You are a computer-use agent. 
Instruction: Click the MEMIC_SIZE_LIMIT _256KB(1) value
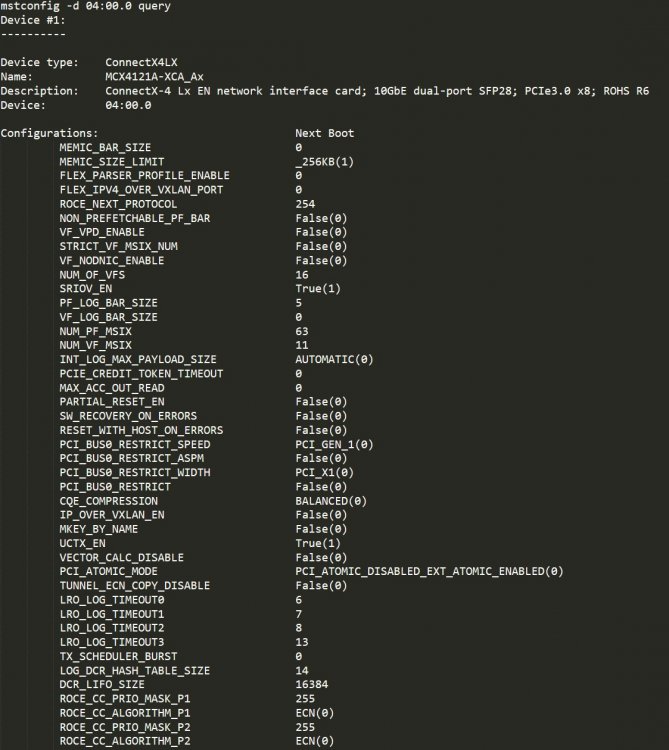point(324,162)
